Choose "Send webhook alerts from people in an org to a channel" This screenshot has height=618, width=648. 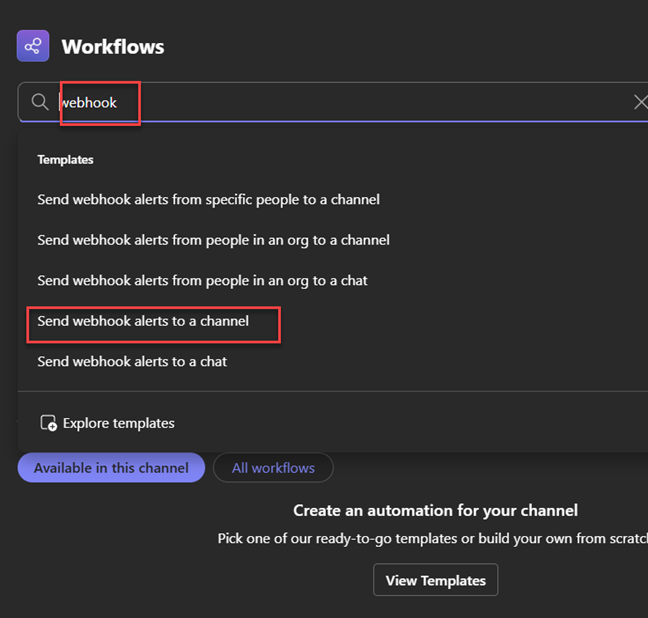click(213, 240)
